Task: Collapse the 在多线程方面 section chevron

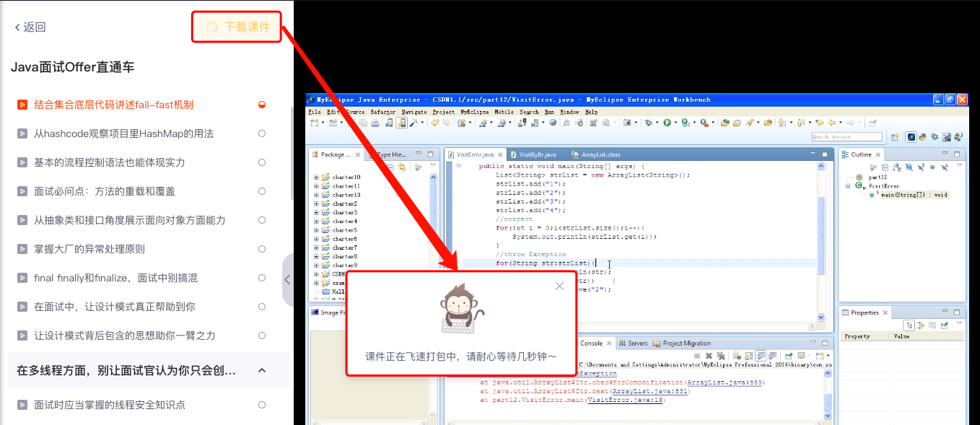Action: [262, 370]
